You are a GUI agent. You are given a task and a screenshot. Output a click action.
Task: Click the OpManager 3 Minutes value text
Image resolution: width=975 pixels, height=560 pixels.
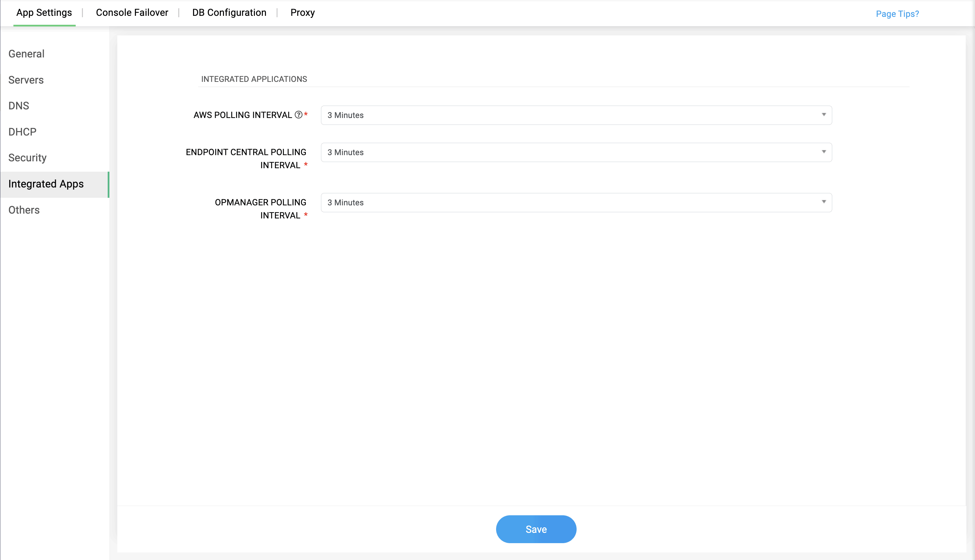tap(345, 202)
